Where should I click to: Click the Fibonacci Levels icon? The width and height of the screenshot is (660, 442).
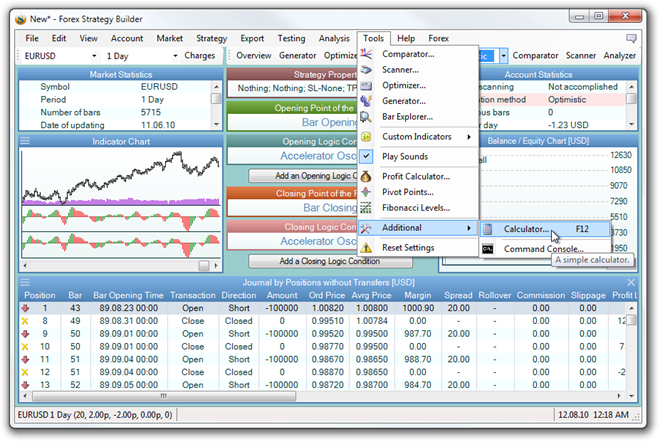[366, 208]
